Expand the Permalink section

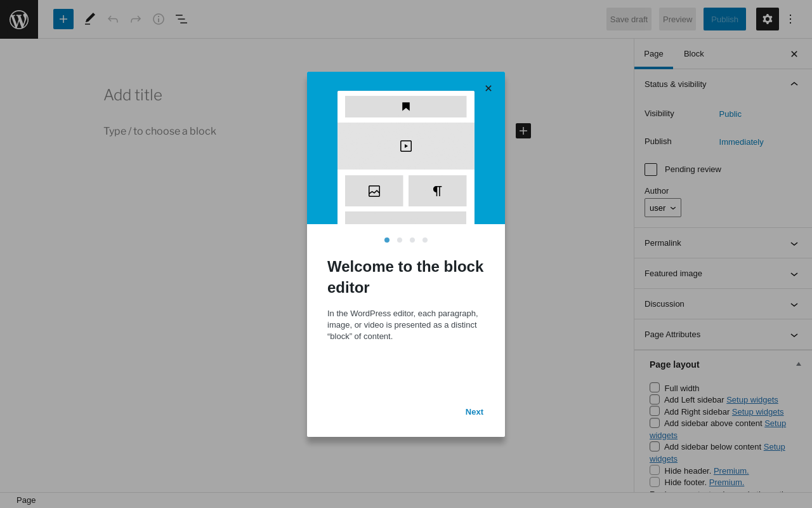pyautogui.click(x=723, y=243)
